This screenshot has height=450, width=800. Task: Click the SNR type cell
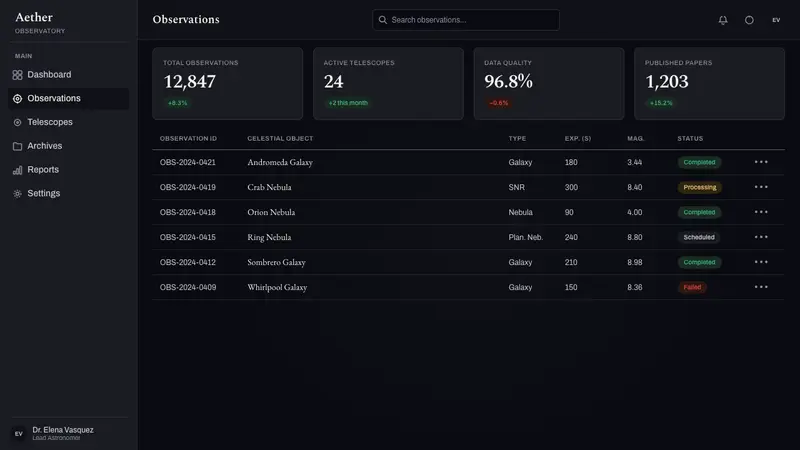(516, 187)
